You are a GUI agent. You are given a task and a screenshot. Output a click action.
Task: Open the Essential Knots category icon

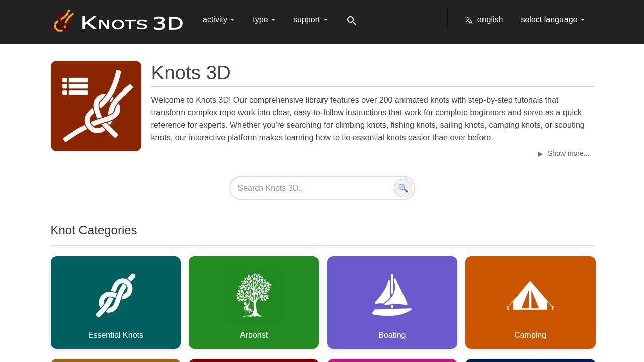116,295
